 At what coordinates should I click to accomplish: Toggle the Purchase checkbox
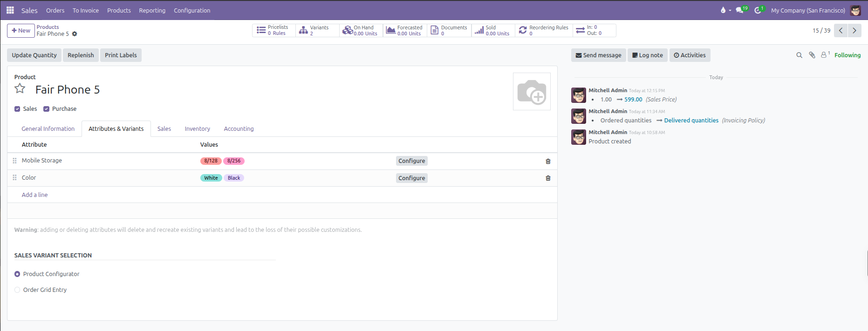(x=46, y=109)
